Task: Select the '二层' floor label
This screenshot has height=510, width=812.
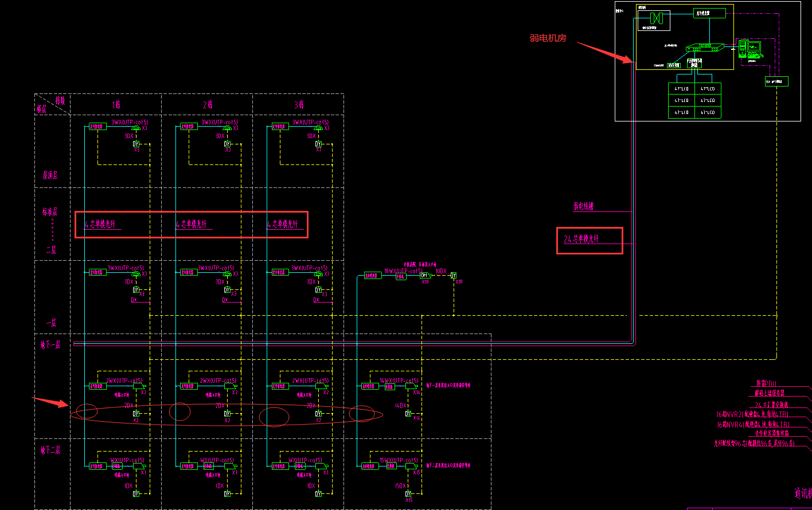Action: point(52,250)
